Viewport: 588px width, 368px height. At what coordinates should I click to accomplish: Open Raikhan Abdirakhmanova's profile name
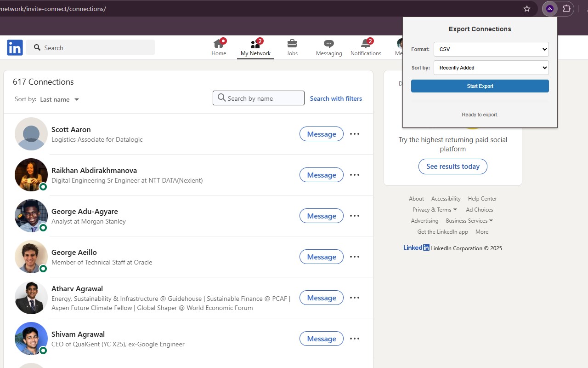click(x=94, y=170)
